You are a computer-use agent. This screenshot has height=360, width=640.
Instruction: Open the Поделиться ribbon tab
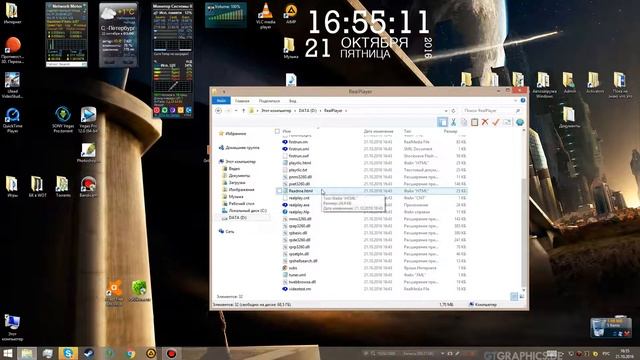(269, 101)
